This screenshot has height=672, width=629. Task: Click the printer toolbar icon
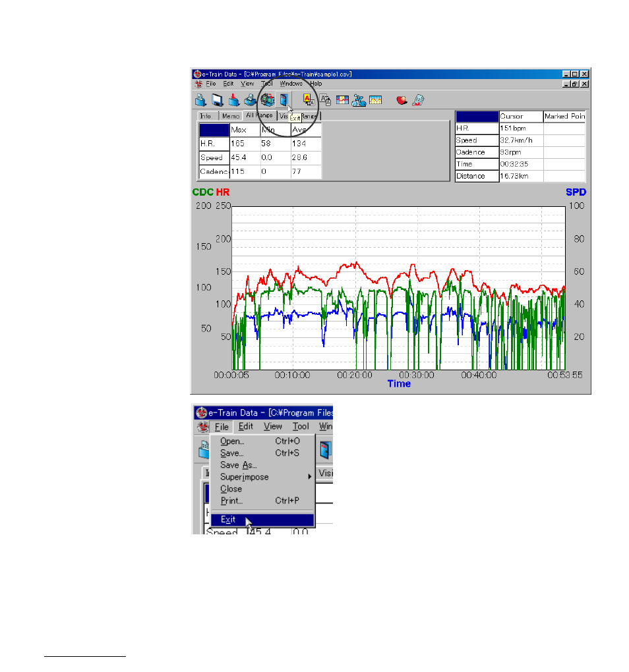pyautogui.click(x=251, y=100)
